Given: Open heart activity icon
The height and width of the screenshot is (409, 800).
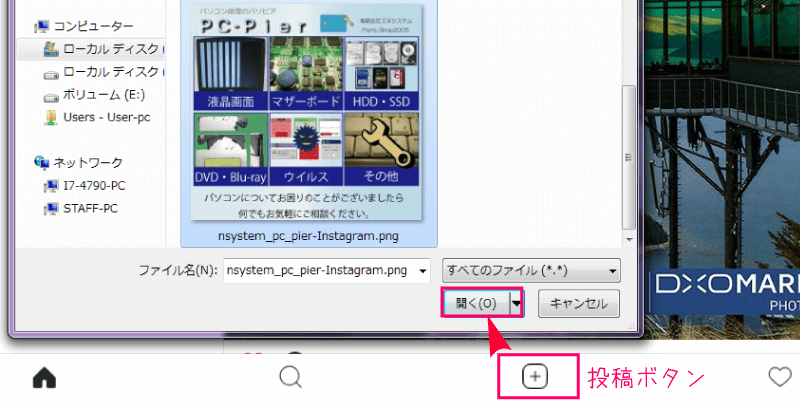Looking at the screenshot, I should (x=780, y=377).
